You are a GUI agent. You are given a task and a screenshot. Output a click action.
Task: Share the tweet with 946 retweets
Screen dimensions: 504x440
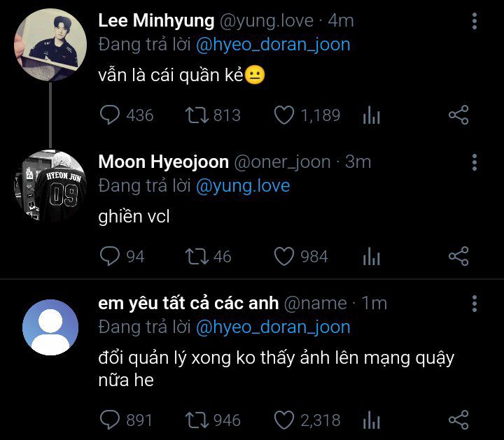click(458, 420)
